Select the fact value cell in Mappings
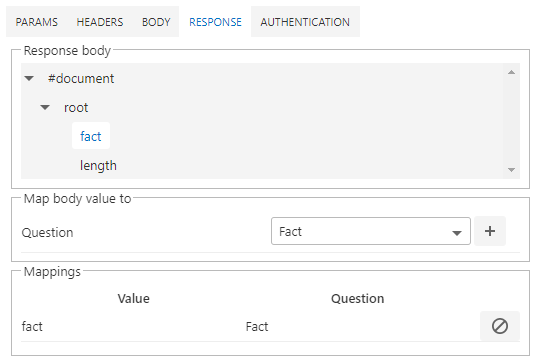540x362 pixels. (32, 326)
